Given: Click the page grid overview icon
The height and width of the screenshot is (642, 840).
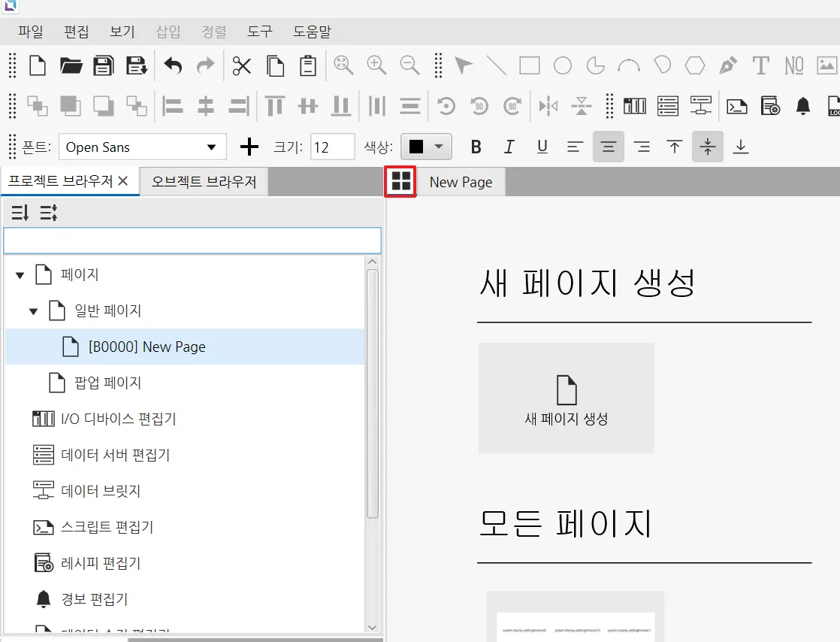Looking at the screenshot, I should tap(400, 181).
